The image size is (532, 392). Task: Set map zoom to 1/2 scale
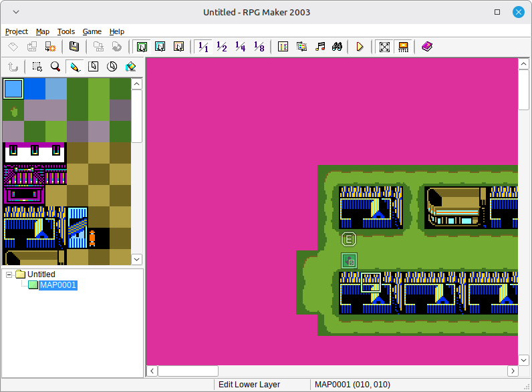click(222, 47)
